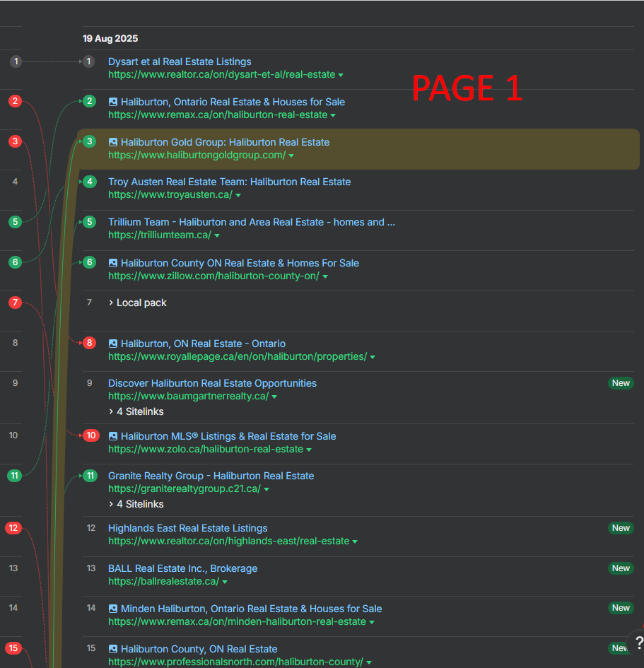Viewport: 644px width, 668px height.
Task: Click green position 6 badge for Zillow result
Action: point(89,262)
